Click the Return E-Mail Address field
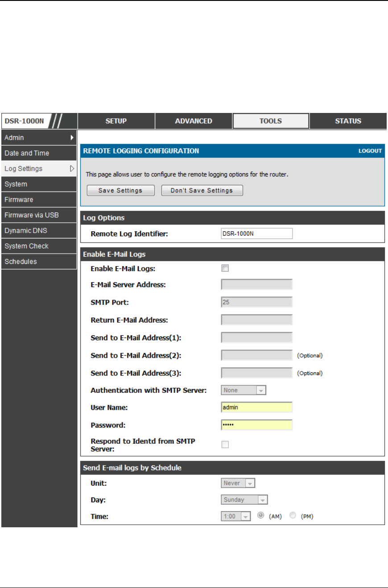 (256, 320)
